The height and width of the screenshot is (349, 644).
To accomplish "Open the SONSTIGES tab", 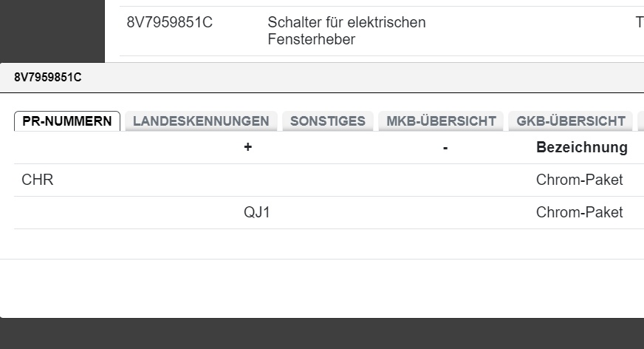I will [328, 121].
